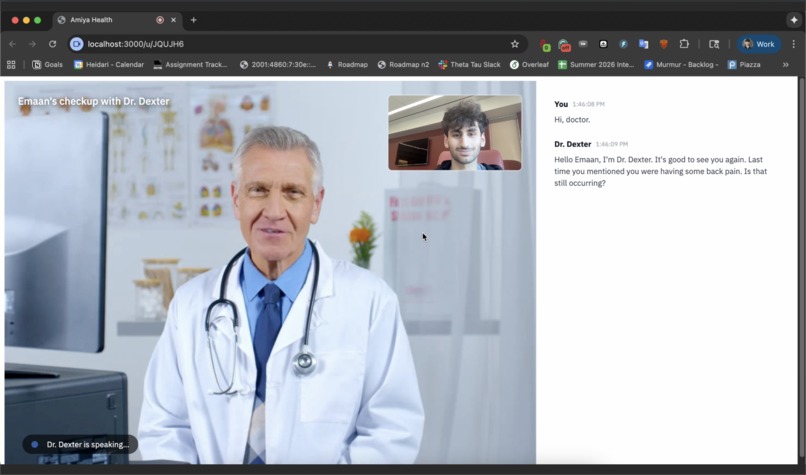Click the 'Hi, doctor.' message

pyautogui.click(x=572, y=120)
